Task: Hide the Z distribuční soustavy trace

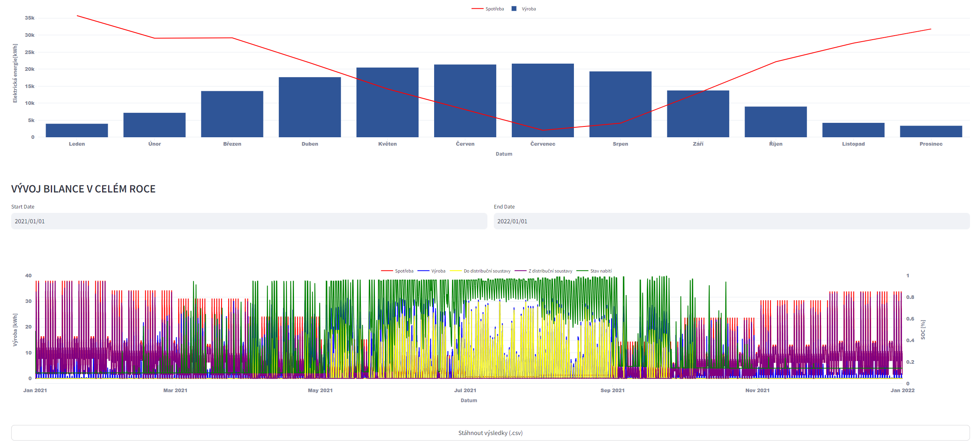Action: [543, 271]
